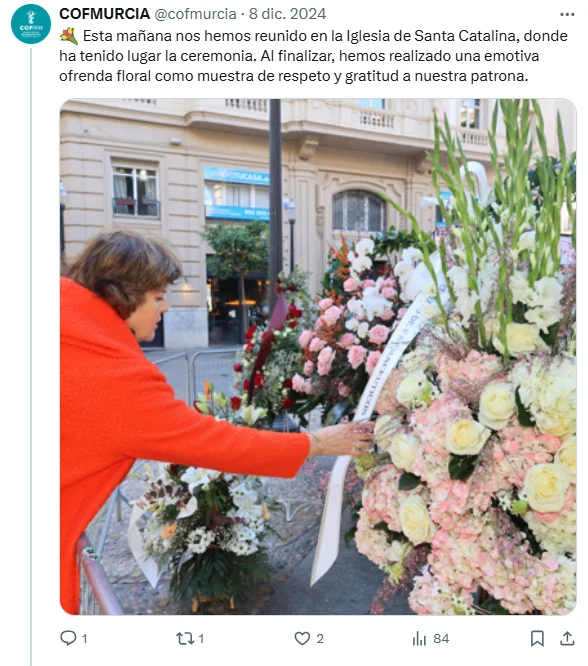Share the post via upload arrow icon
This screenshot has width=588, height=666.
tap(567, 638)
